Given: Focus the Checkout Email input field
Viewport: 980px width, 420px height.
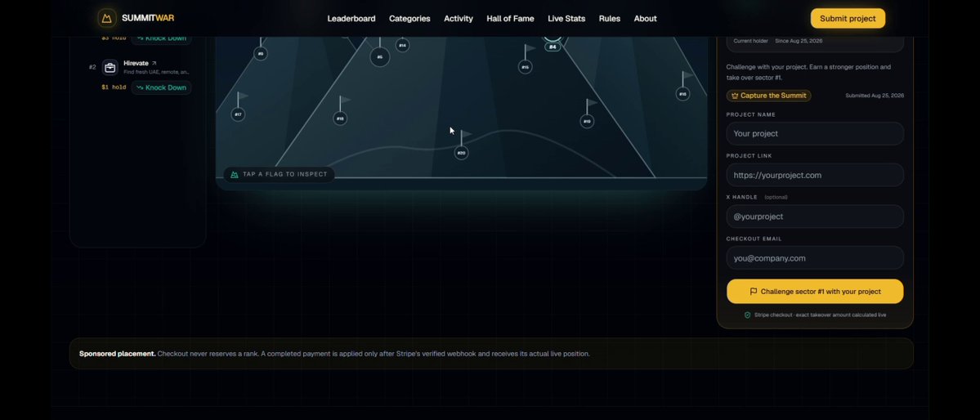Looking at the screenshot, I should click(815, 258).
